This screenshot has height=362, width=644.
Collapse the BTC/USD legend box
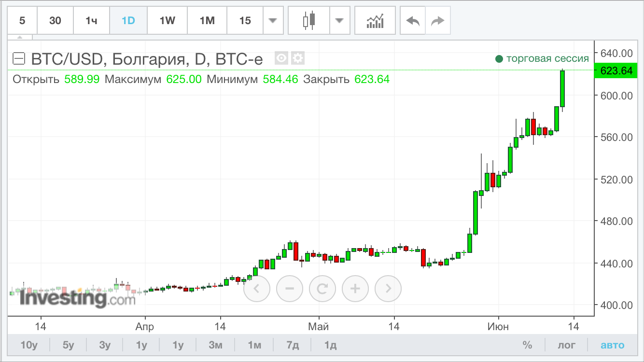click(x=18, y=59)
